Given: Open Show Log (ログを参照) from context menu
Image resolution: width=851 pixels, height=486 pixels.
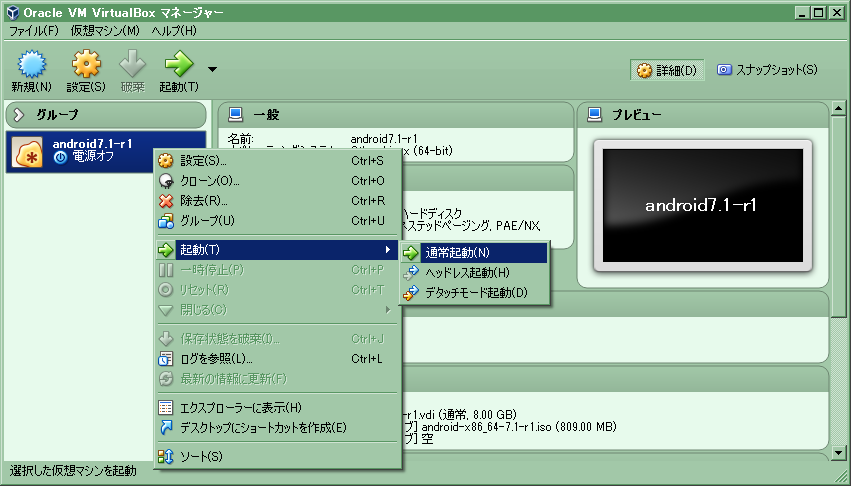Looking at the screenshot, I should (277, 359).
